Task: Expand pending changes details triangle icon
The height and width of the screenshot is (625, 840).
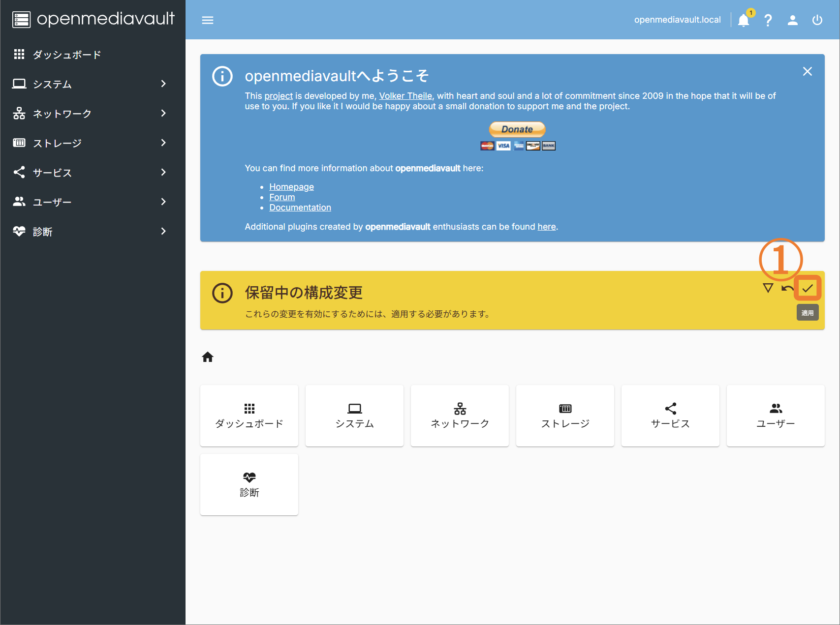Action: (x=768, y=288)
